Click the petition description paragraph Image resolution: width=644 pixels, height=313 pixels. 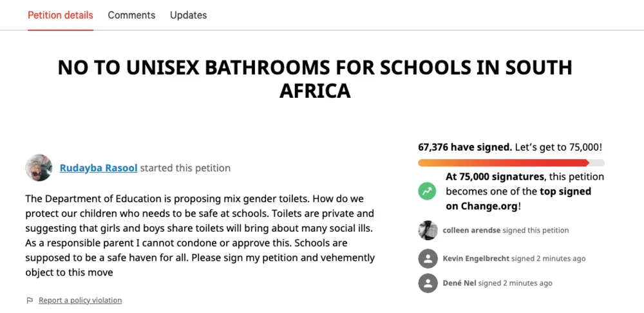[x=200, y=235]
